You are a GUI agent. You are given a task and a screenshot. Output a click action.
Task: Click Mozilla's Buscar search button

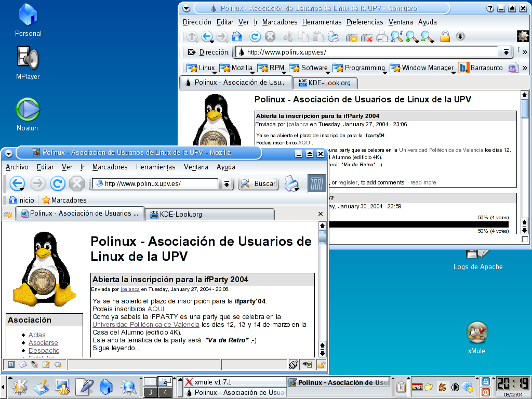point(258,183)
